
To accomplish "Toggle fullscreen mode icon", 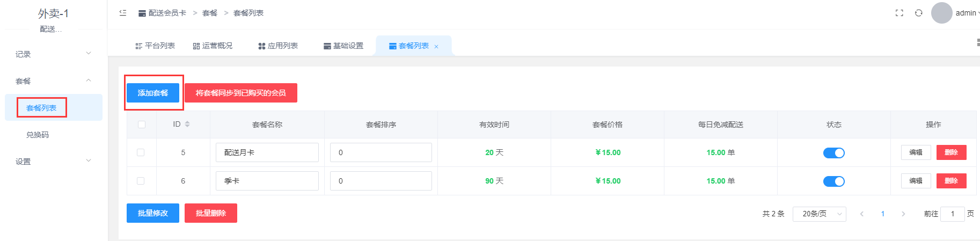I will [899, 13].
